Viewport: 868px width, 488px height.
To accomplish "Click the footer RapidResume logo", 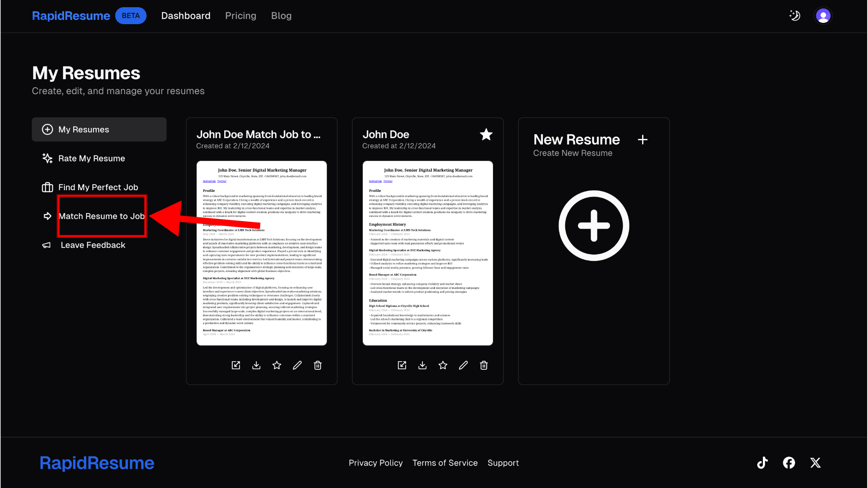I will pos(97,463).
